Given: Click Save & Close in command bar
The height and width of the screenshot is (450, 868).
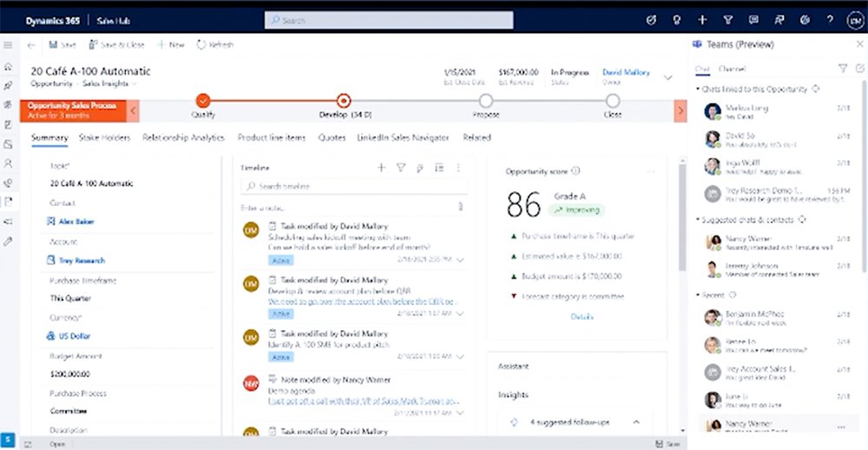Looking at the screenshot, I should [x=117, y=45].
